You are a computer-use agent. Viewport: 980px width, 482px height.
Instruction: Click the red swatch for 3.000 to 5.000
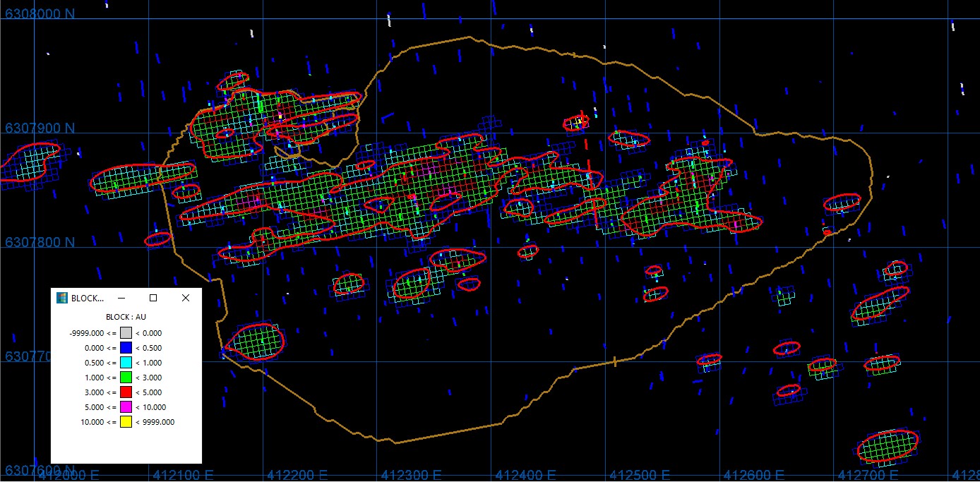click(x=126, y=392)
